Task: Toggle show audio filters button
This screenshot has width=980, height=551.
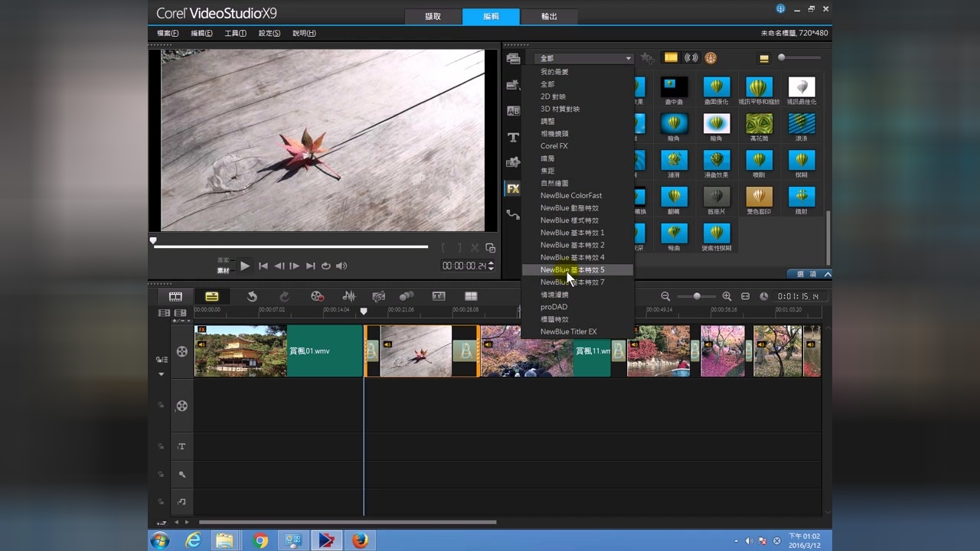Action: click(x=691, y=58)
